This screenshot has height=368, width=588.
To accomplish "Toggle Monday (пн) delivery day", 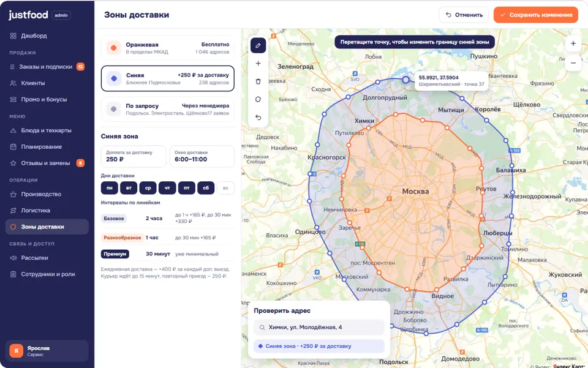I will pos(110,188).
